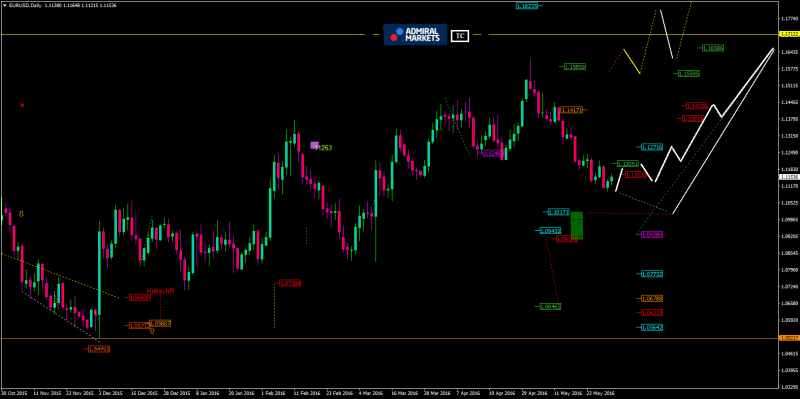The width and height of the screenshot is (800, 399).
Task: Select the green rectangle zone object
Action: 577,226
